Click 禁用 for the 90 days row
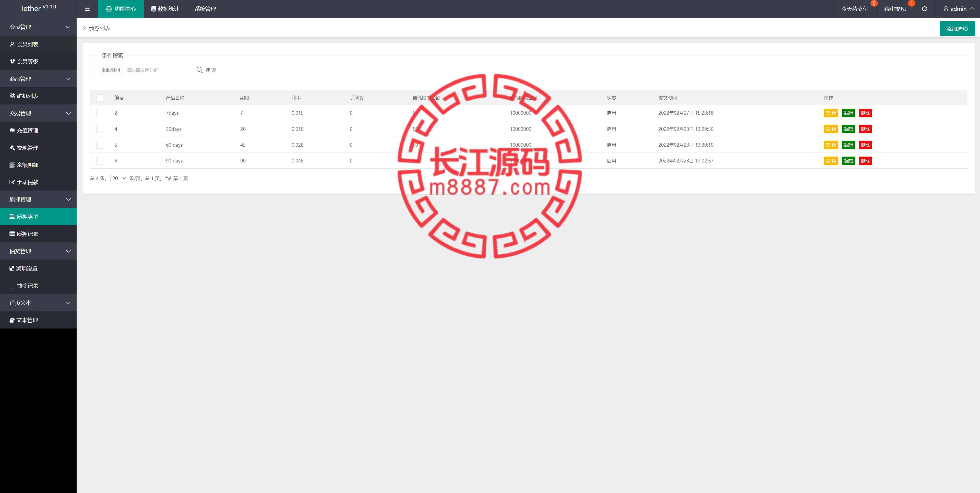This screenshot has height=493, width=980. 831,161
